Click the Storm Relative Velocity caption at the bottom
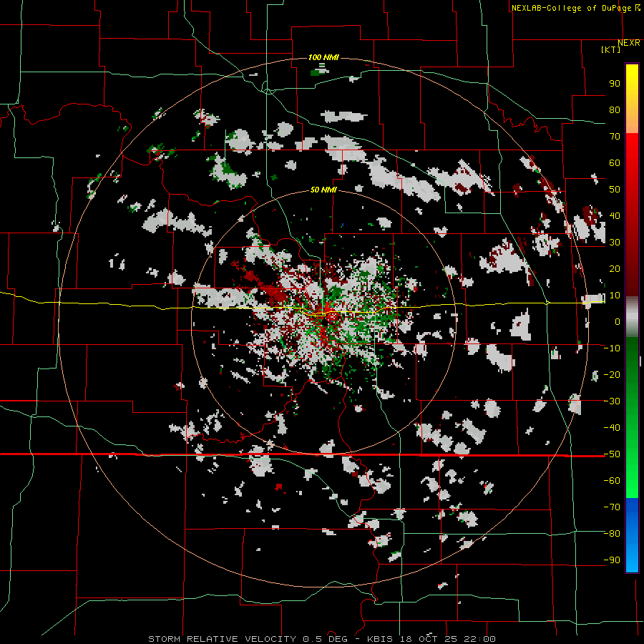Viewport: 644px width, 644px height. pos(321,639)
